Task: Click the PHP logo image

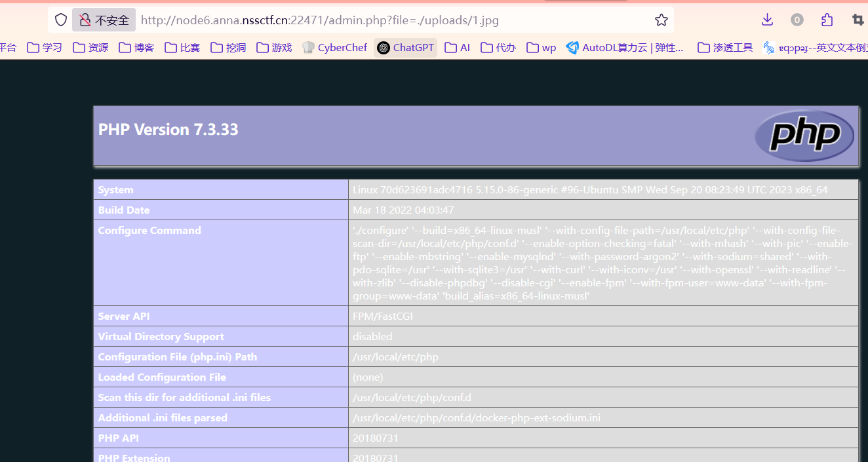Action: pos(804,136)
